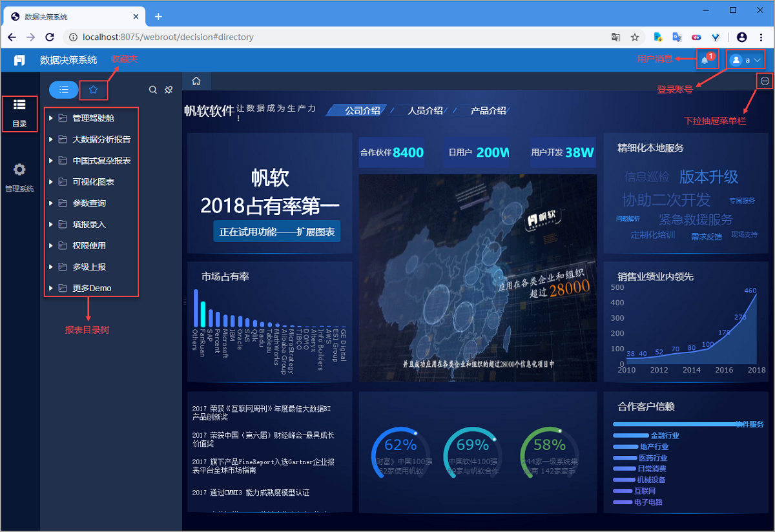This screenshot has height=532, width=775.
Task: Click the localhost address bar
Action: (x=336, y=37)
